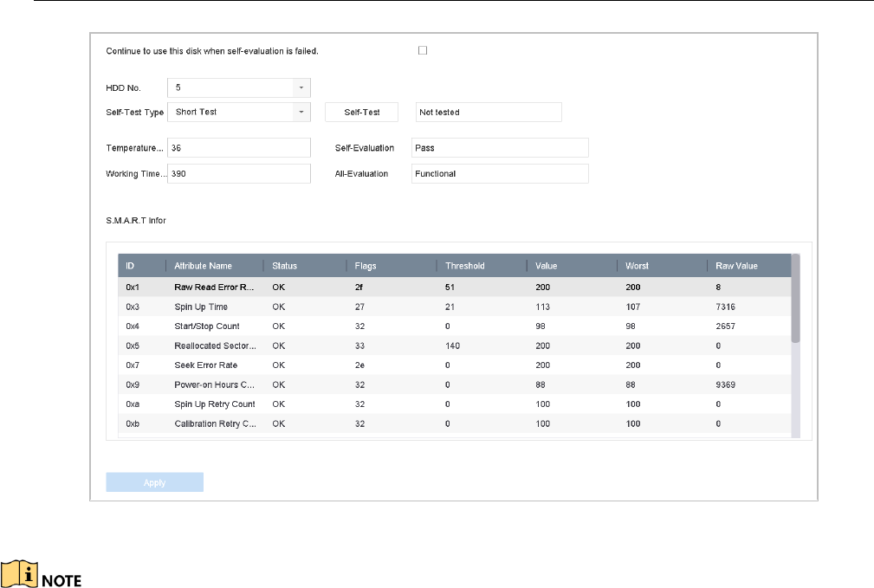Select the Reallocated Sector row
Viewport: 874px width, 588px height.
point(454,346)
